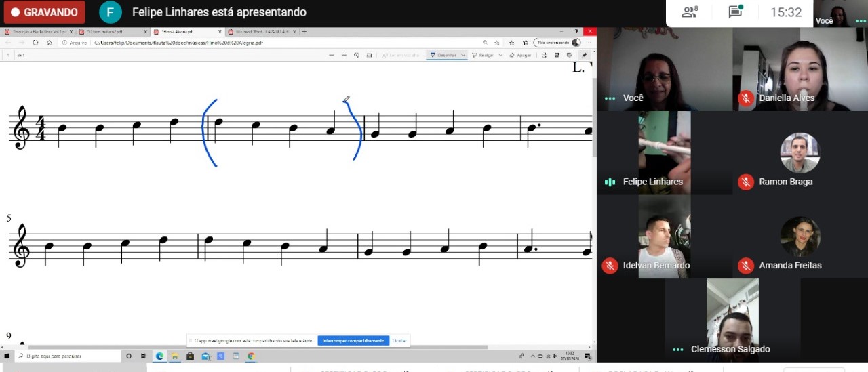Expand the Desenhar pen options dropdown
This screenshot has width=868, height=372.
(463, 55)
